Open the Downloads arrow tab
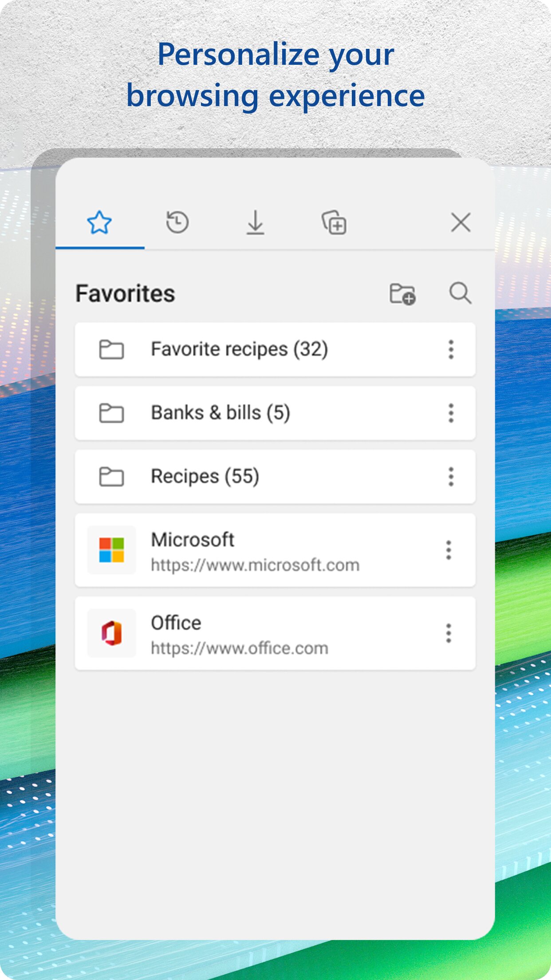Viewport: 551px width, 980px height. [x=256, y=222]
